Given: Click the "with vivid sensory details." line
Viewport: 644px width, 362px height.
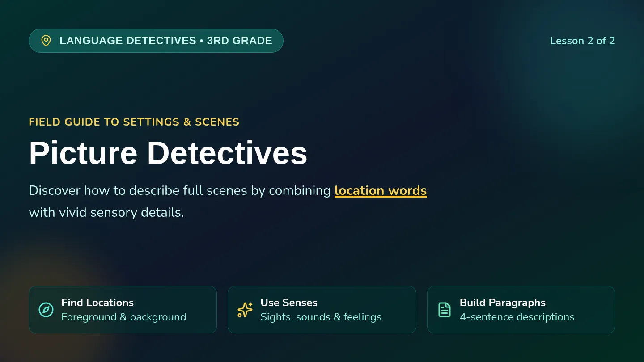Looking at the screenshot, I should point(106,212).
